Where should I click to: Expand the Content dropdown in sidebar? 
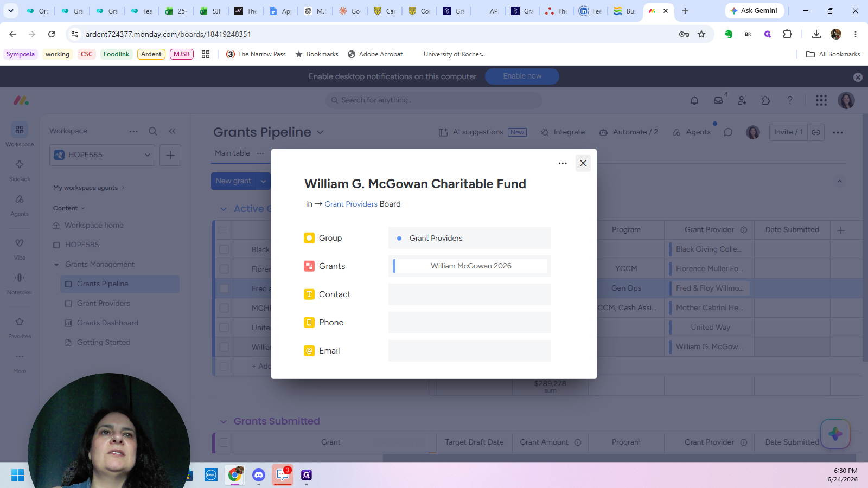[69, 208]
